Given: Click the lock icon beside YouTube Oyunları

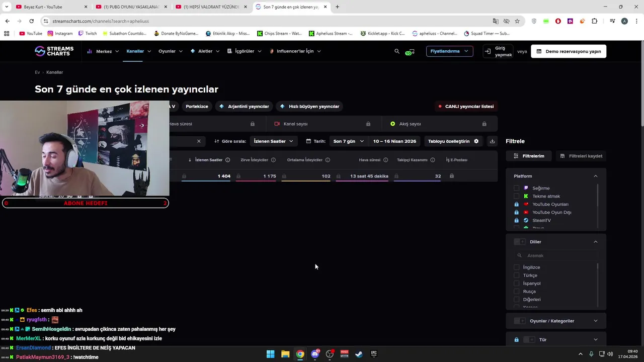Looking at the screenshot, I should [x=516, y=204].
